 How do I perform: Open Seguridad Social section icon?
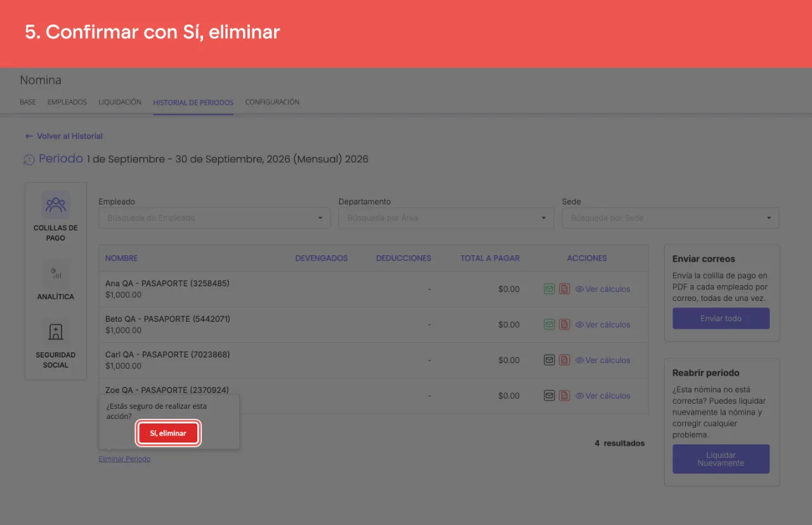coord(56,331)
